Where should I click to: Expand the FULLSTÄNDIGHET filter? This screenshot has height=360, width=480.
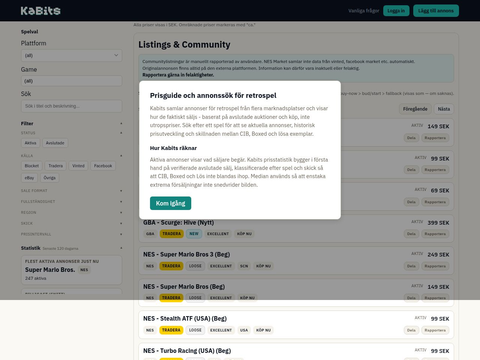tap(71, 202)
